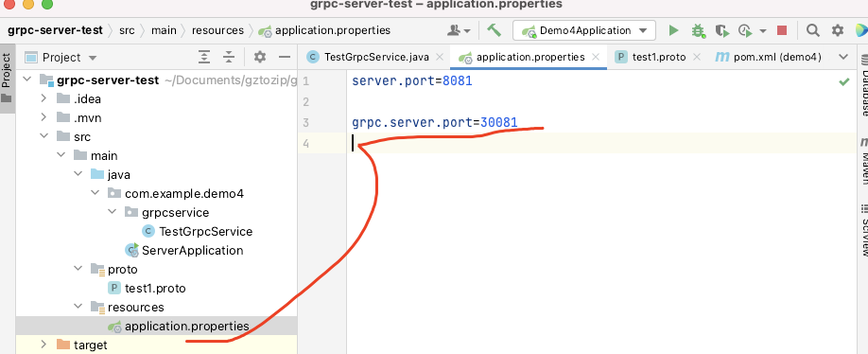The width and height of the screenshot is (868, 354).
Task: Open Search Everywhere magnifier icon
Action: point(812,30)
